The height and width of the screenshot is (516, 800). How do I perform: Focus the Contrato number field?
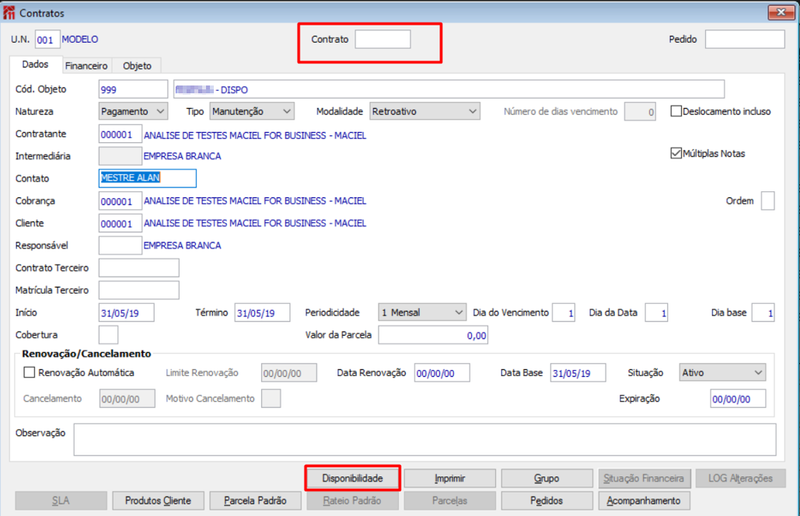pyautogui.click(x=383, y=39)
